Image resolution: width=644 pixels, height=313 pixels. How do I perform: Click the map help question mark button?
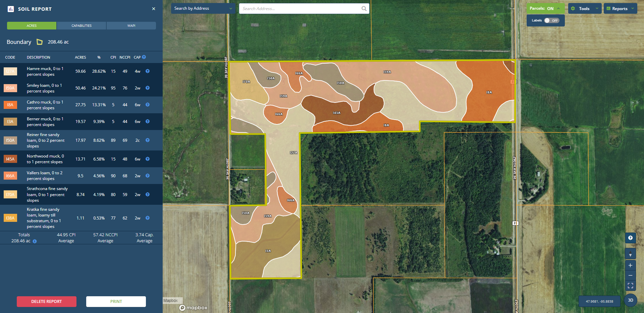tap(630, 238)
